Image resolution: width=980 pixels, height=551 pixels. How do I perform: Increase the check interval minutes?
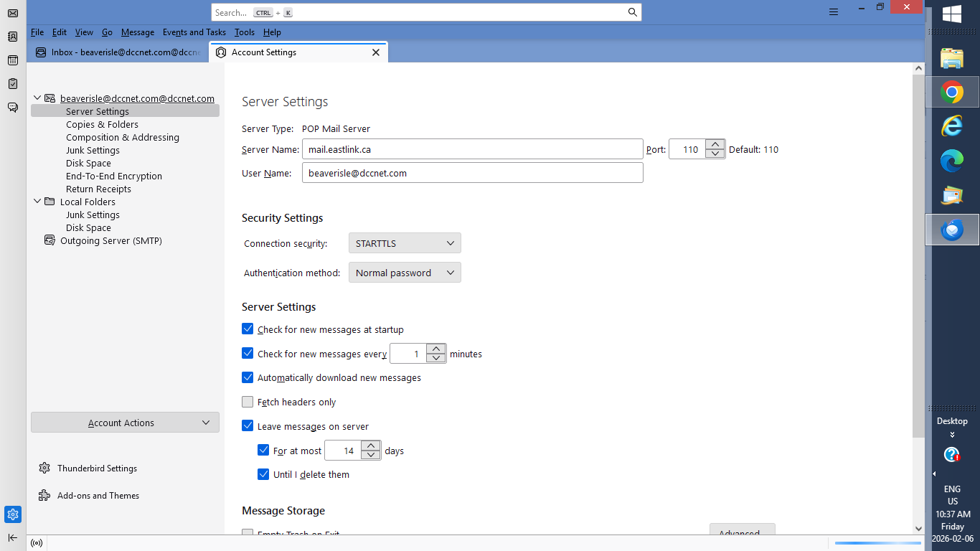[436, 349]
